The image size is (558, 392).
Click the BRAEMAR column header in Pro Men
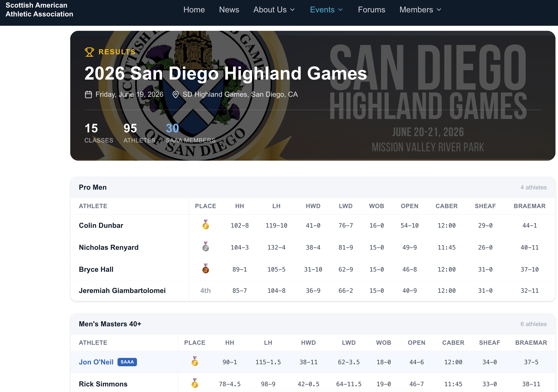[x=530, y=206]
